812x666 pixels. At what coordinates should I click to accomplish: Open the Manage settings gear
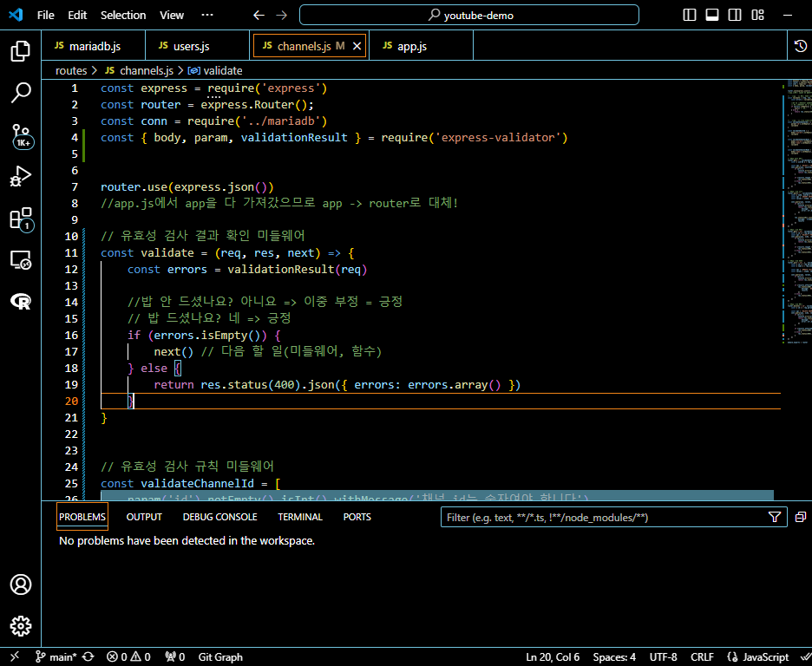21,626
